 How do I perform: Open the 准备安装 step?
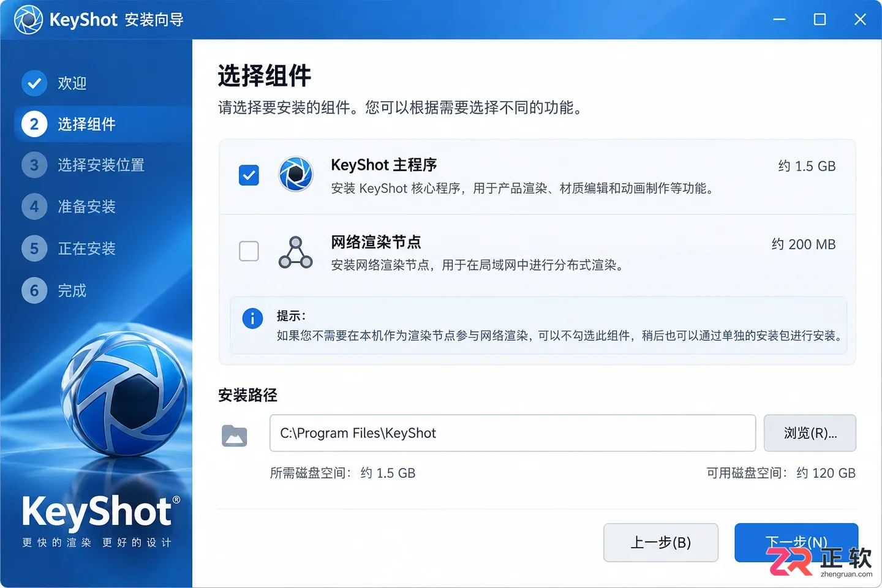click(x=86, y=207)
